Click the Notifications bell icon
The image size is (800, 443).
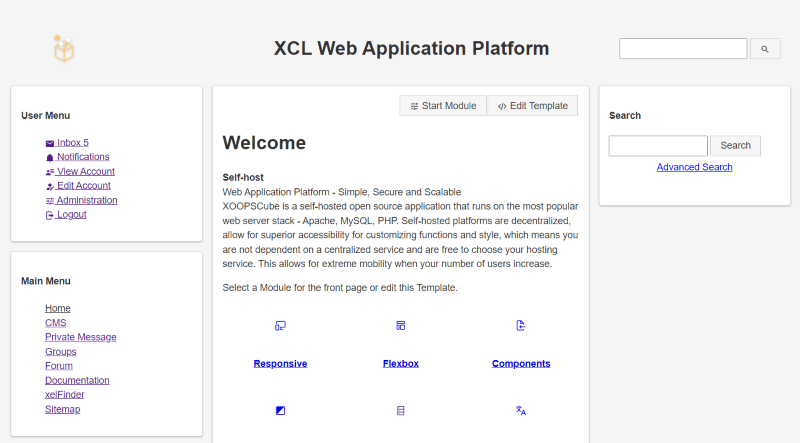(49, 158)
